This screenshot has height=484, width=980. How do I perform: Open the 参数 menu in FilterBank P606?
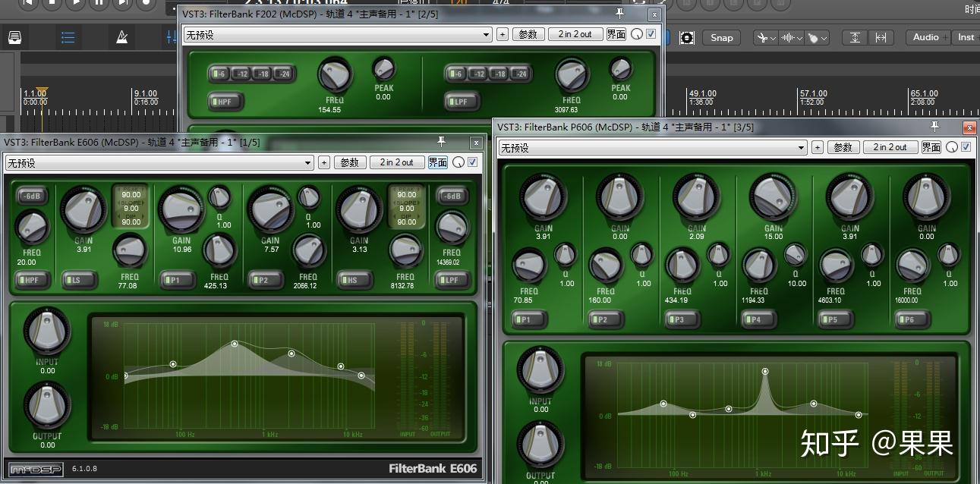(x=843, y=147)
